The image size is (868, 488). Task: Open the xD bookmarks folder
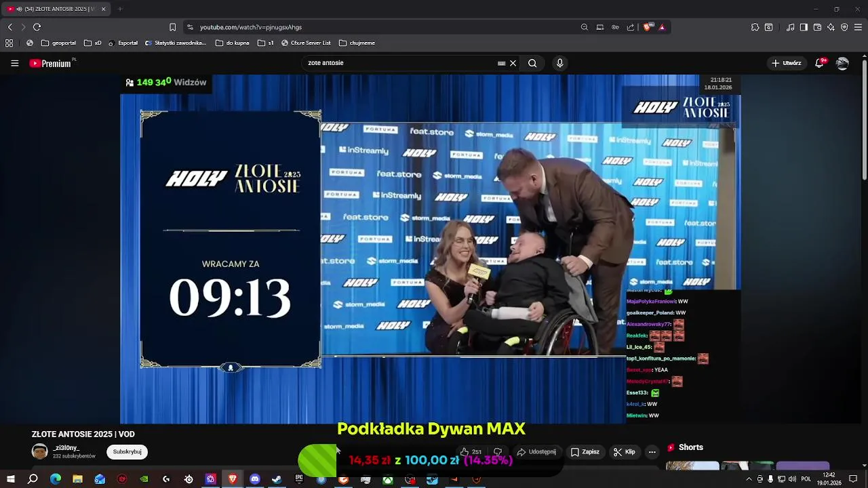tap(93, 43)
